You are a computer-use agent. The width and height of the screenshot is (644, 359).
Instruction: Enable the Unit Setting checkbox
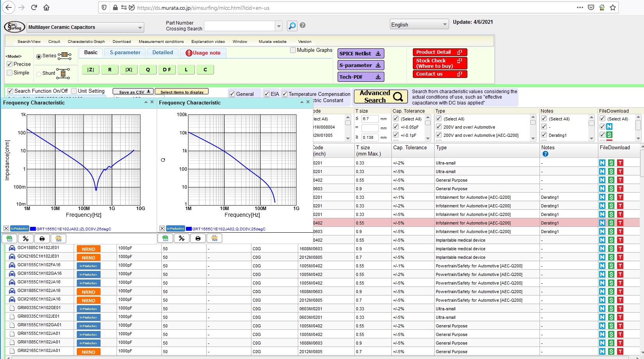coord(74,91)
